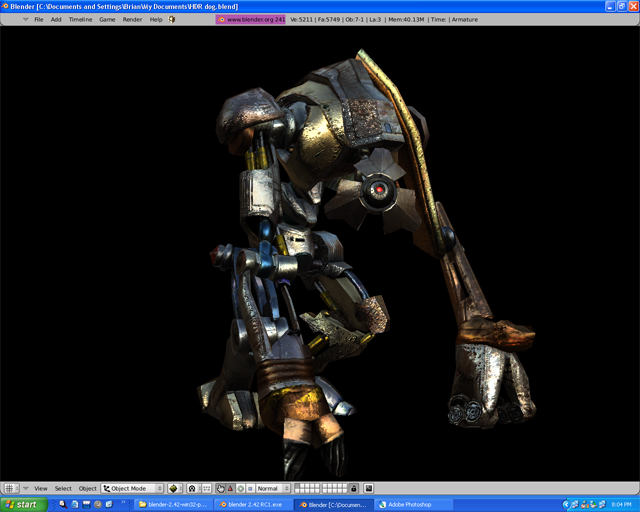The height and width of the screenshot is (512, 640).
Task: Open the Help menu
Action: pyautogui.click(x=156, y=19)
